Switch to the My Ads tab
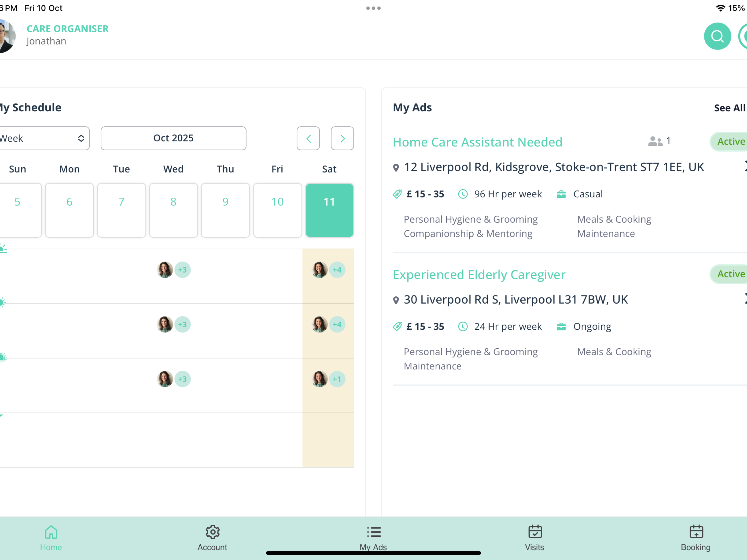This screenshot has height=560, width=747. (x=373, y=538)
